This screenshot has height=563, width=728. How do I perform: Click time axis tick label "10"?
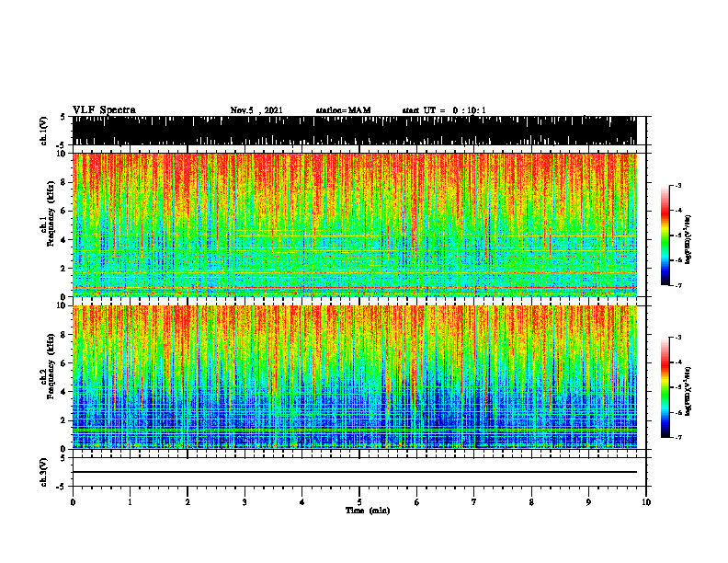coord(646,502)
